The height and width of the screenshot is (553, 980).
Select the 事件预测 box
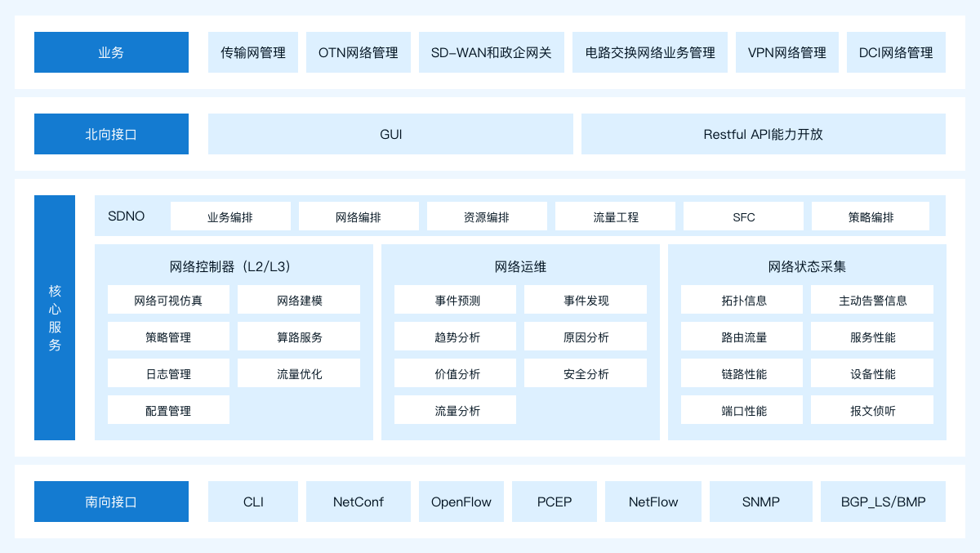tap(455, 300)
